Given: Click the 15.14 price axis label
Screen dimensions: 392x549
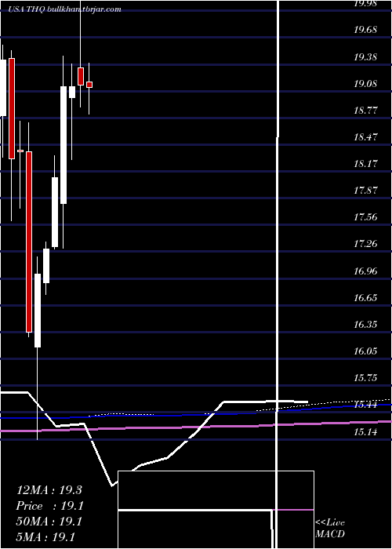Looking at the screenshot, I should [365, 431].
